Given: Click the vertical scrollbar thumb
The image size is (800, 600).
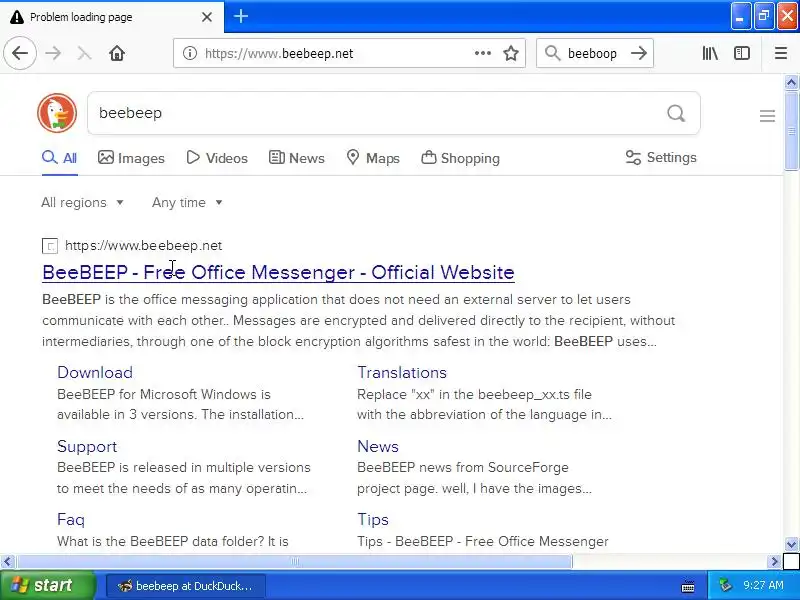Looking at the screenshot, I should pos(791,131).
